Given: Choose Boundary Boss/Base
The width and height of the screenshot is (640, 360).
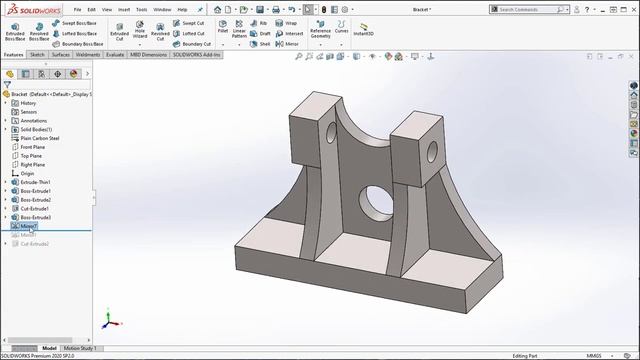Looking at the screenshot, I should point(78,44).
